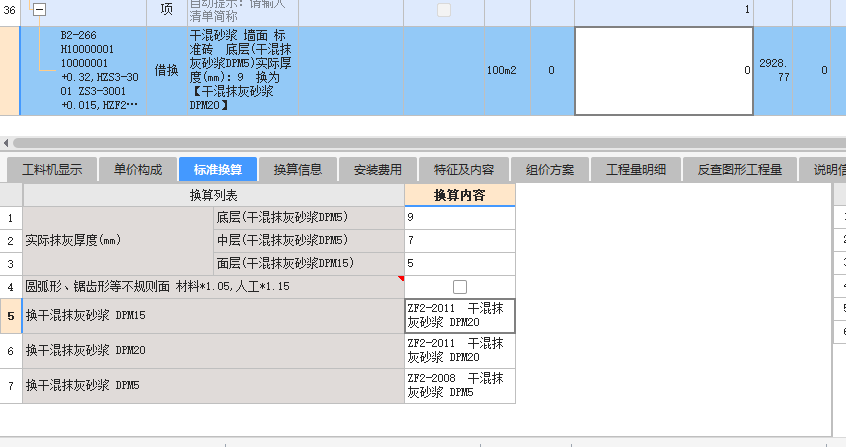Viewport: 846px width, 447px height.
Task: Select the 换算列表 column header
Action: pyautogui.click(x=214, y=195)
